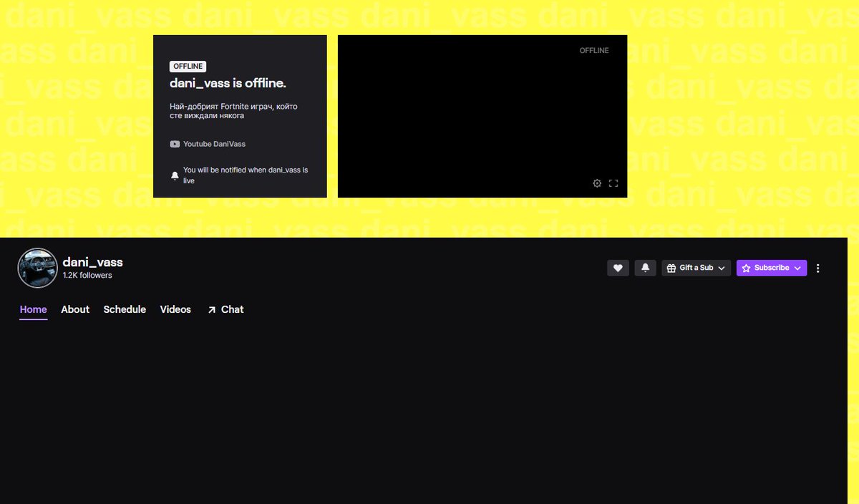Click the notify bell icon in the offline card
The width and height of the screenshot is (859, 504).
175,175
